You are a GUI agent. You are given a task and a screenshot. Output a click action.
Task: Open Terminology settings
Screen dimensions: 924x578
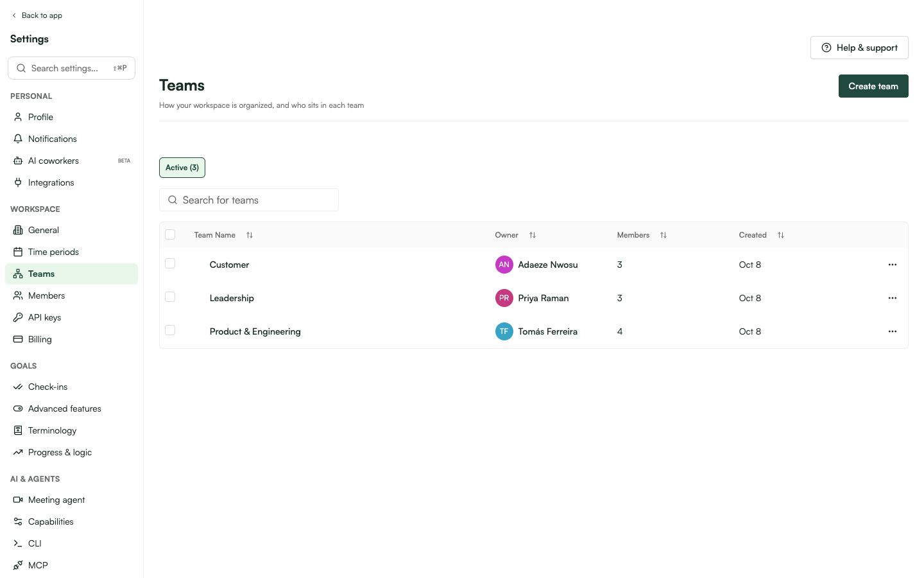pos(71,430)
